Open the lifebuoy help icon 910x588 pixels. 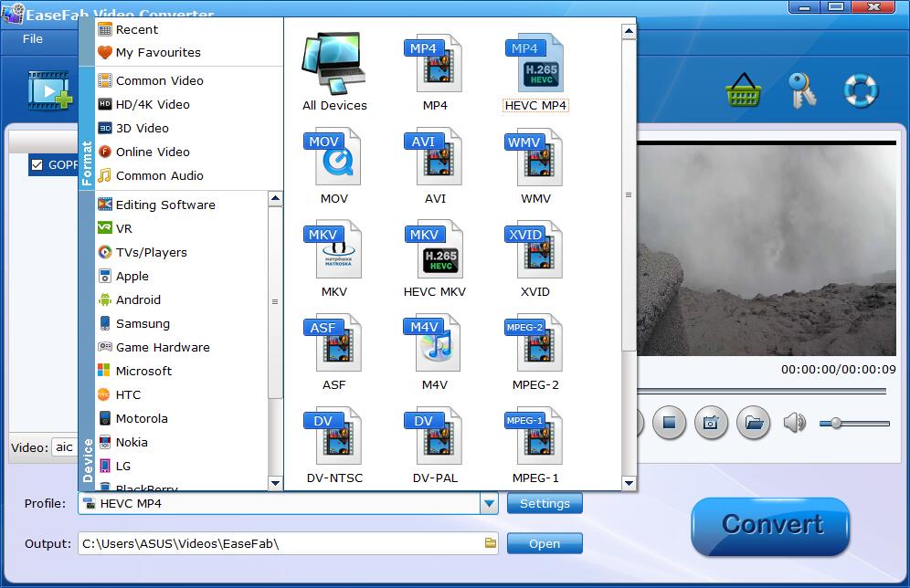point(861,90)
